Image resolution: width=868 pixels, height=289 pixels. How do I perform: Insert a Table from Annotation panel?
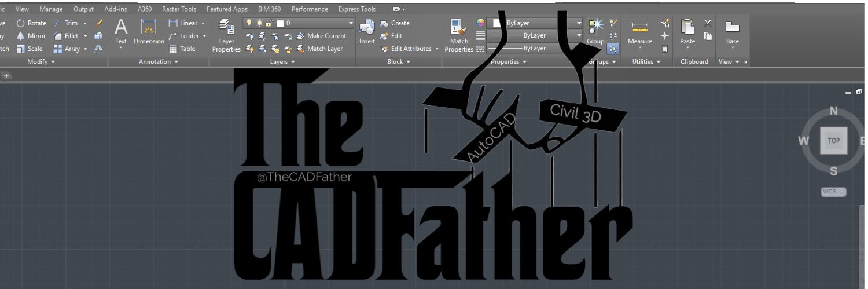pyautogui.click(x=182, y=49)
